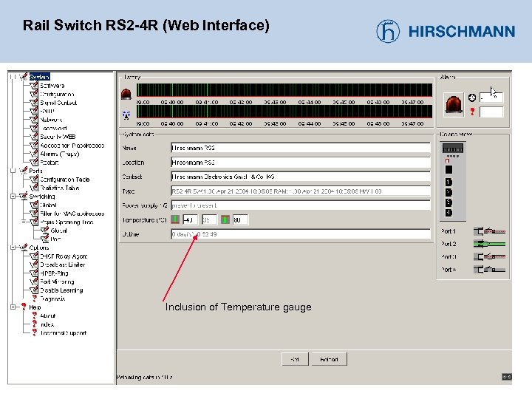Click the red question icon beside Technical Support
This screenshot has height=399, width=532.
click(x=34, y=332)
